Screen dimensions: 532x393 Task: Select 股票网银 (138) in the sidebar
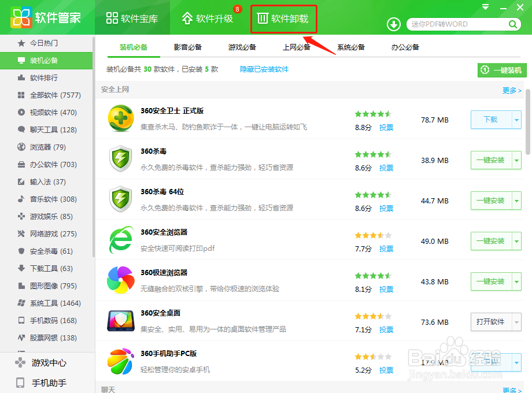point(46,338)
